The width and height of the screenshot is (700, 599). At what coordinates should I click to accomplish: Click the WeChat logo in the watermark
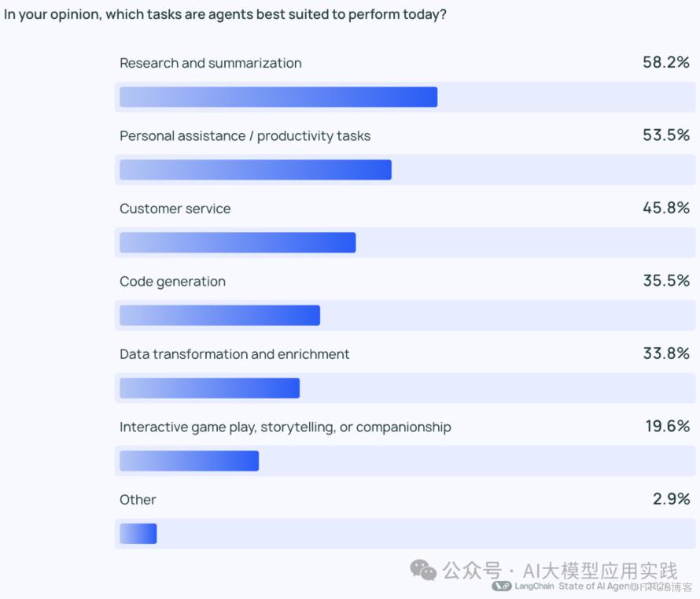coord(424,570)
